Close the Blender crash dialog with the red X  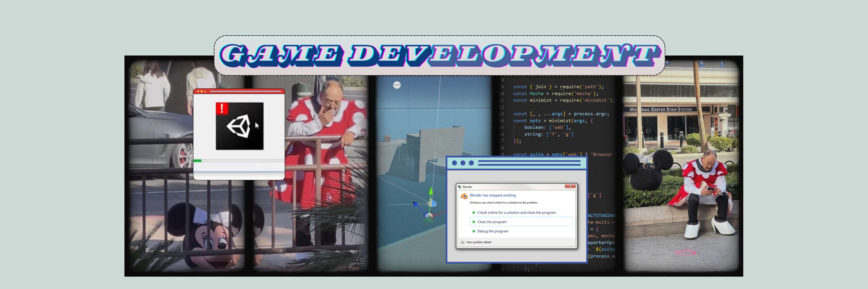click(x=570, y=186)
